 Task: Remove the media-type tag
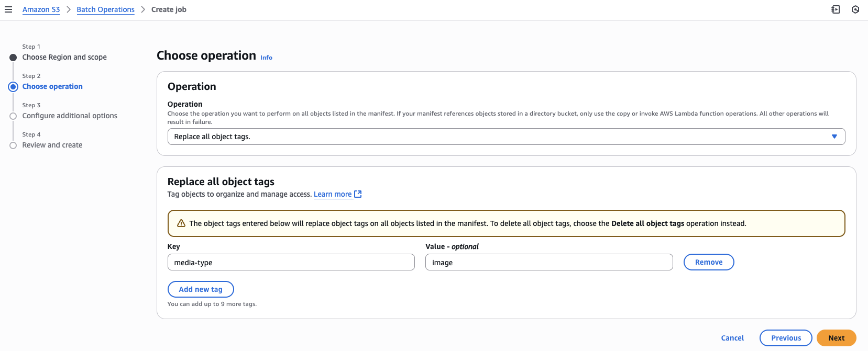[x=708, y=262]
